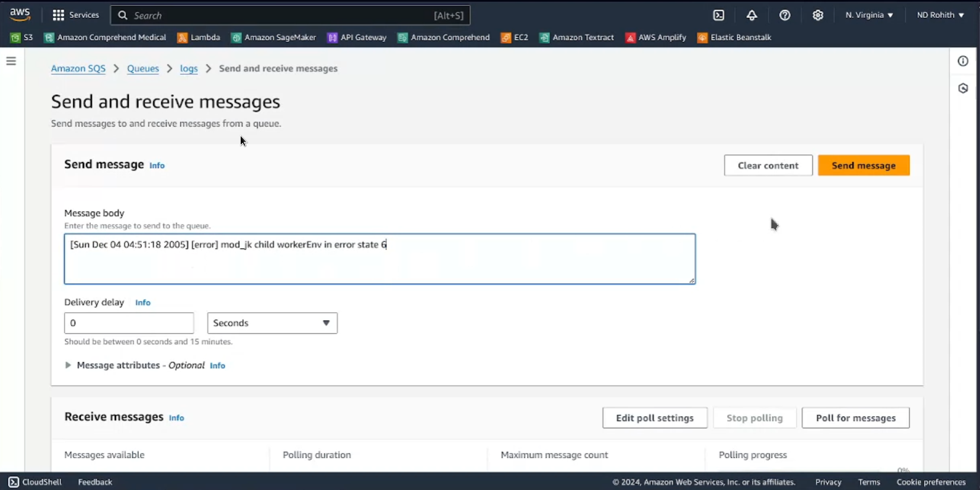The height and width of the screenshot is (490, 980).
Task: Open Send message Info link
Action: (x=157, y=165)
